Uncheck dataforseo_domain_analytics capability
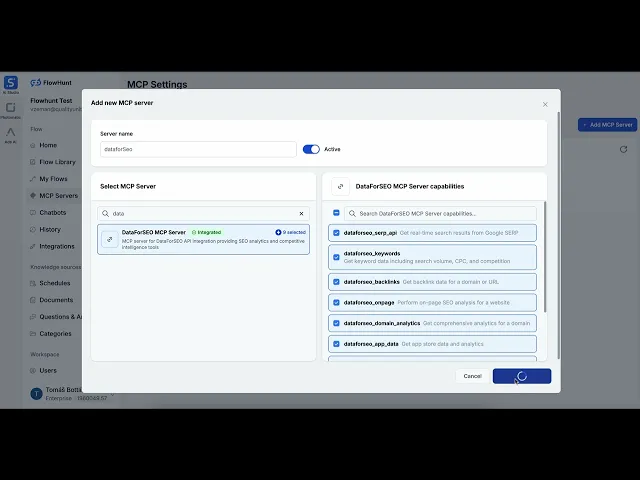640x480 pixels. click(x=336, y=323)
